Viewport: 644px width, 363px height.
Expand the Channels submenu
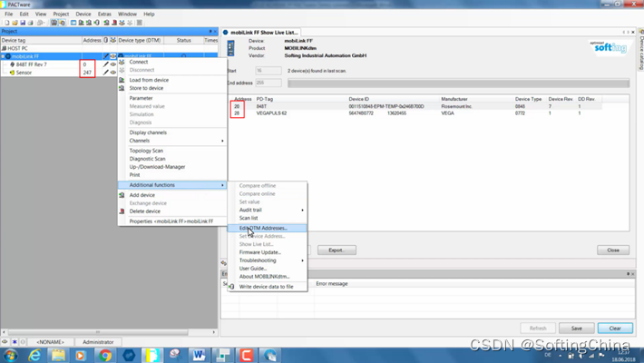[x=172, y=141]
